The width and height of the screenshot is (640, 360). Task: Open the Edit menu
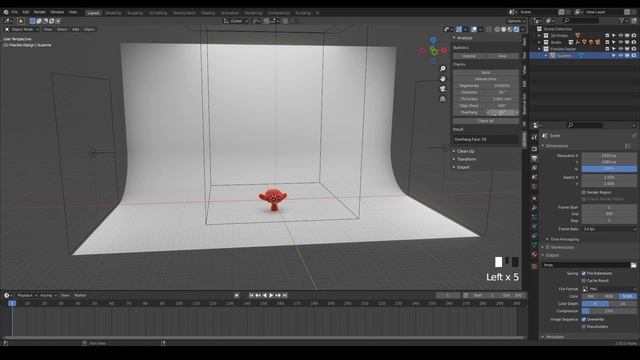coord(25,12)
